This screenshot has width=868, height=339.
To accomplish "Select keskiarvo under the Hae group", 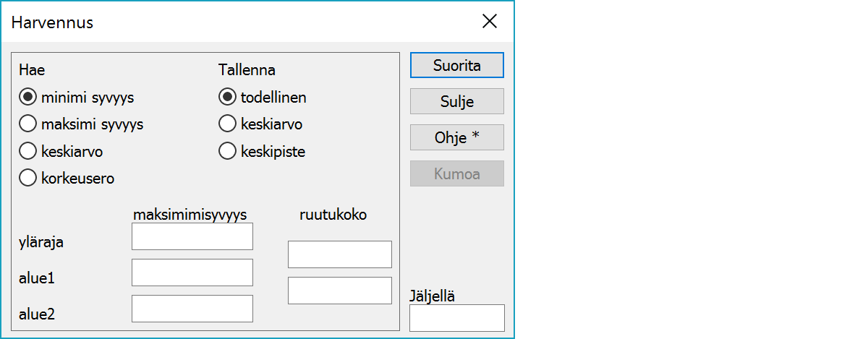I will tap(27, 151).
